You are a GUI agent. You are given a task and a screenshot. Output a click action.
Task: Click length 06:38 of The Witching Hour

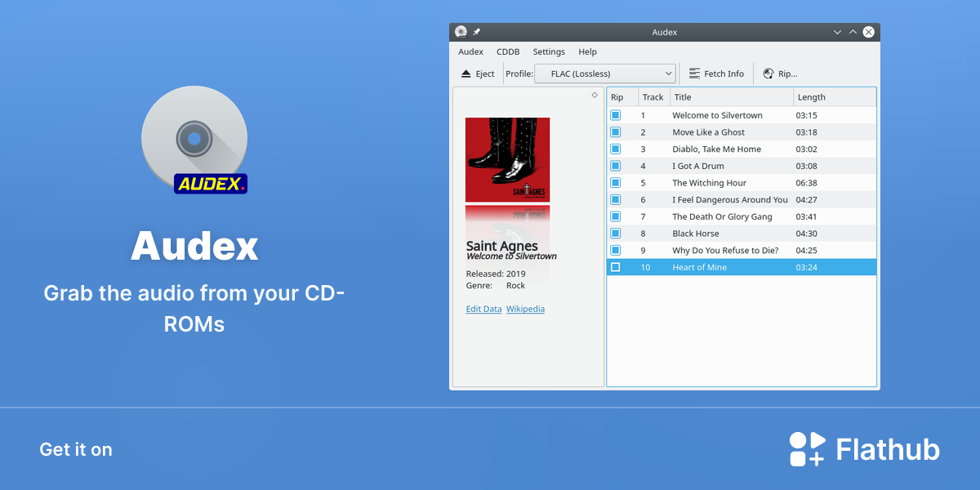pos(807,183)
